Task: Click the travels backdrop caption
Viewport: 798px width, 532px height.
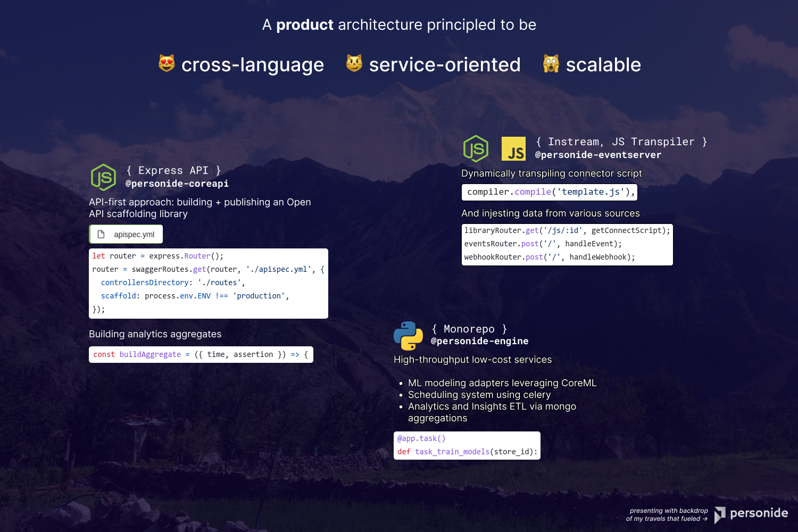Action: (x=667, y=514)
